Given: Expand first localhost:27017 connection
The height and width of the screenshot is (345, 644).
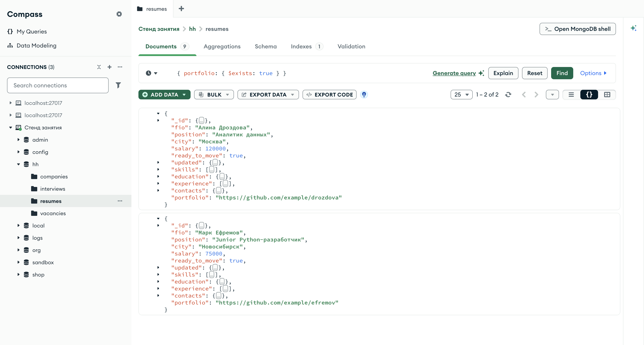Looking at the screenshot, I should coord(11,103).
